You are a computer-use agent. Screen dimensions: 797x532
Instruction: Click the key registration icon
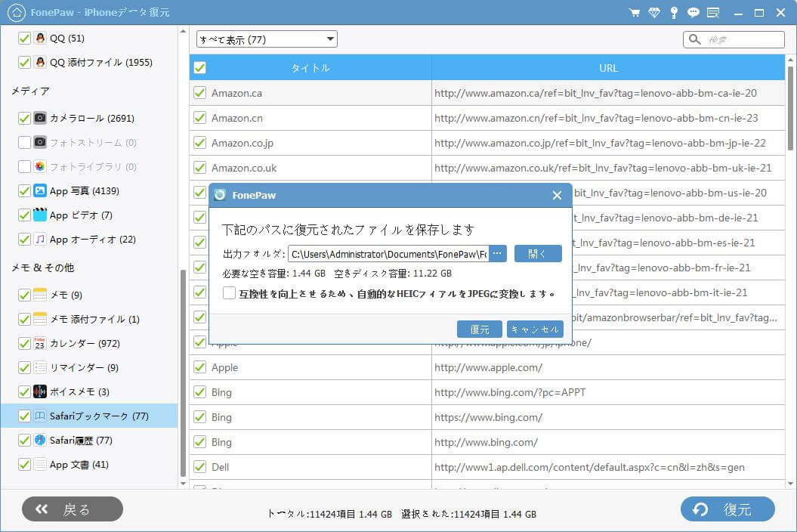(674, 13)
